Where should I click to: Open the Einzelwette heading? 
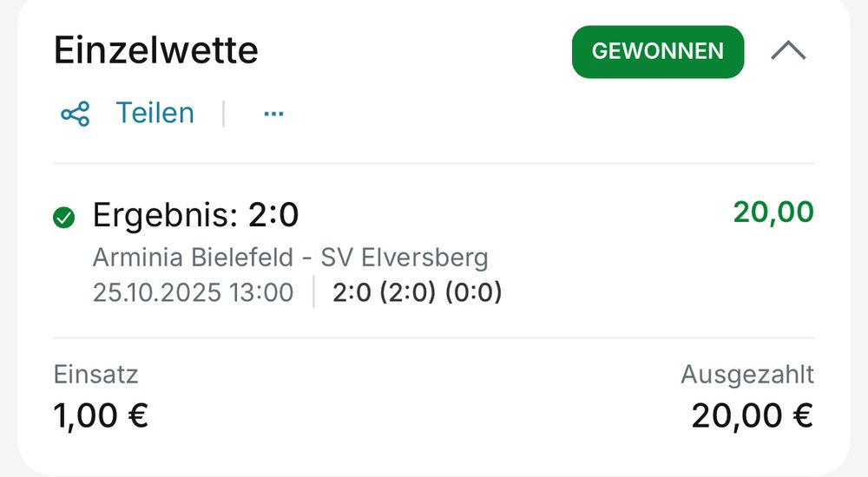coord(156,50)
